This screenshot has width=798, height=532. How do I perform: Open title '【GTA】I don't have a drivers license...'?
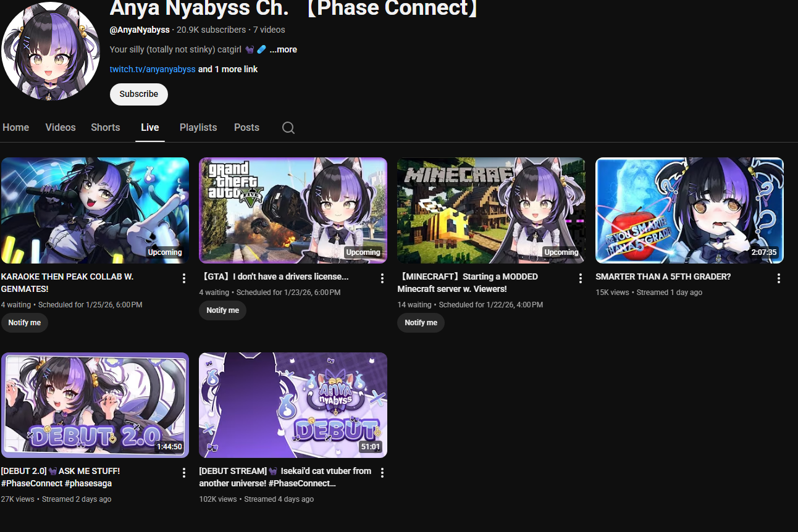(274, 276)
